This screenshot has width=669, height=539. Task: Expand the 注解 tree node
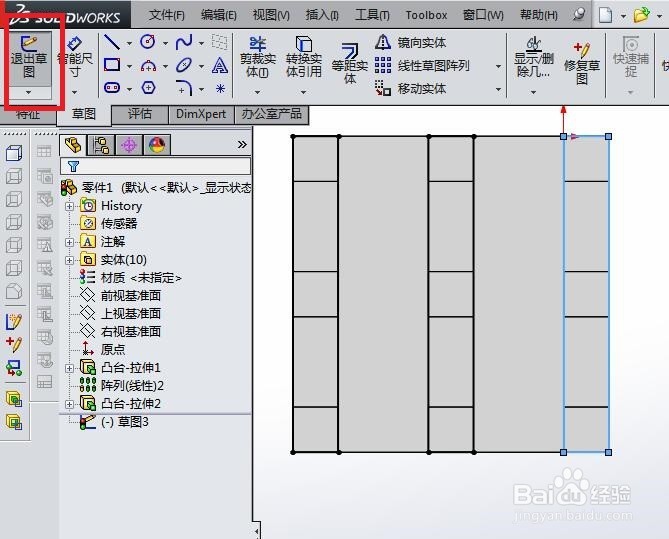[x=69, y=242]
